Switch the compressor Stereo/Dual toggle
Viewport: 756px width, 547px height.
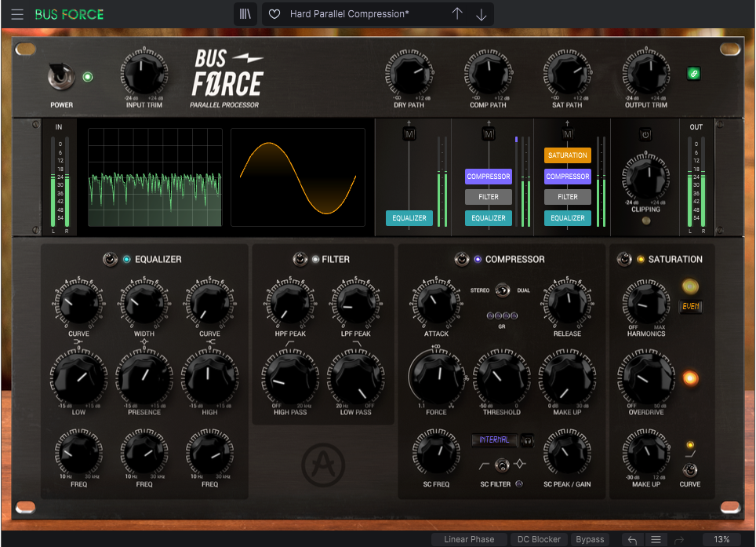pos(503,290)
